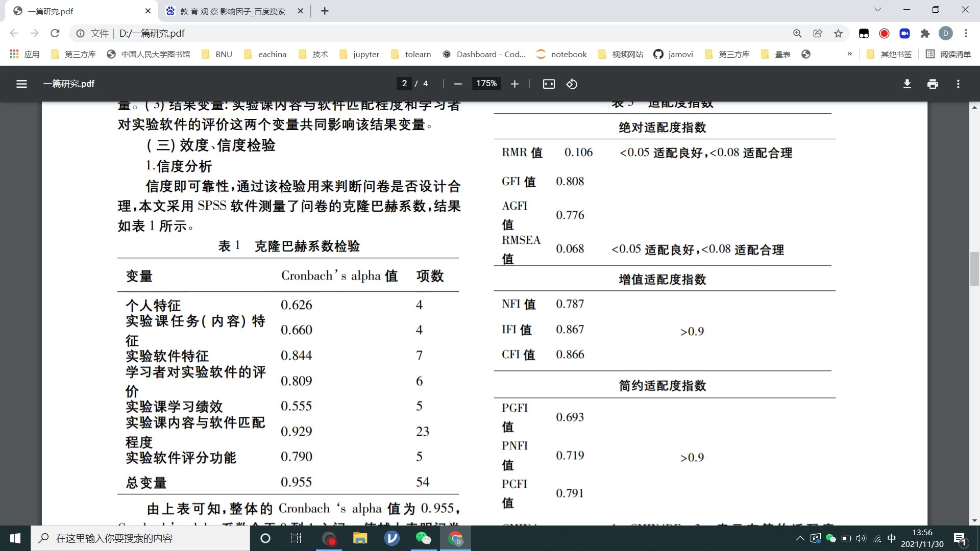Open the volume control in tray
This screenshot has width=980, height=551.
862,538
